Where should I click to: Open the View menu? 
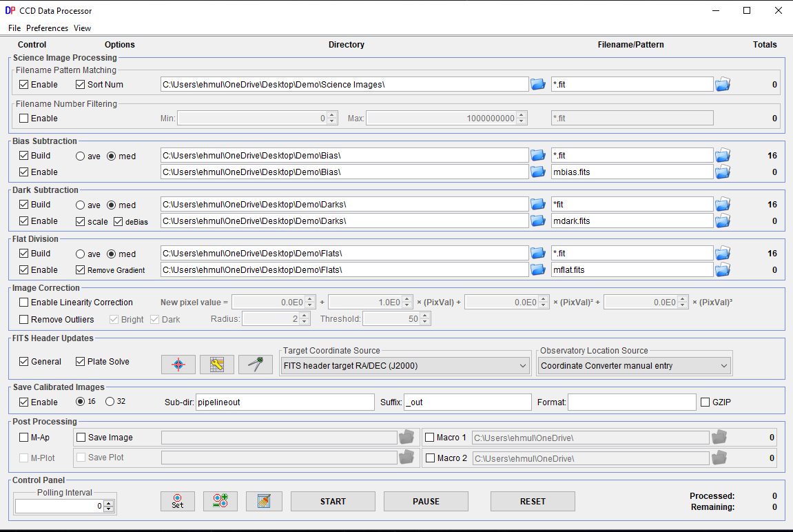click(82, 28)
